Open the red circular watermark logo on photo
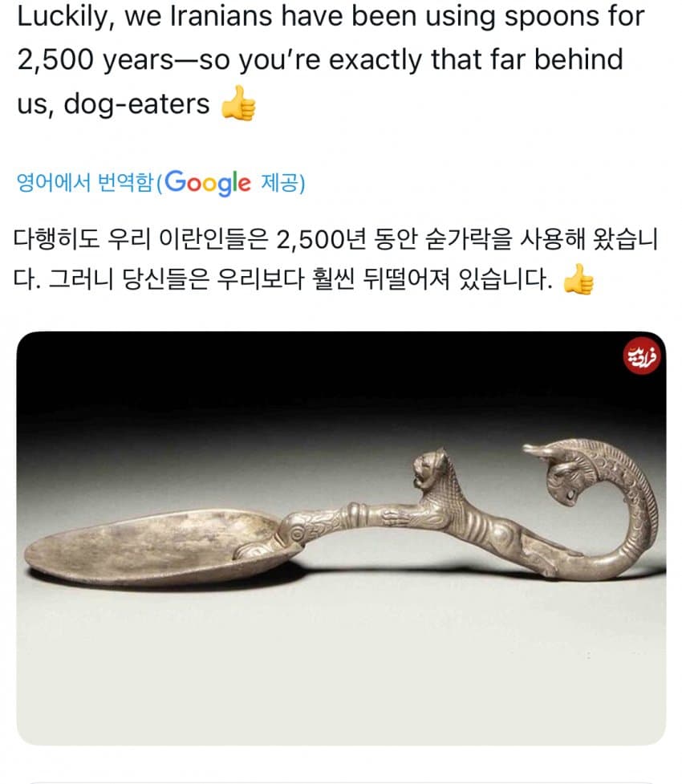Image resolution: width=682 pixels, height=784 pixels. pyautogui.click(x=642, y=355)
